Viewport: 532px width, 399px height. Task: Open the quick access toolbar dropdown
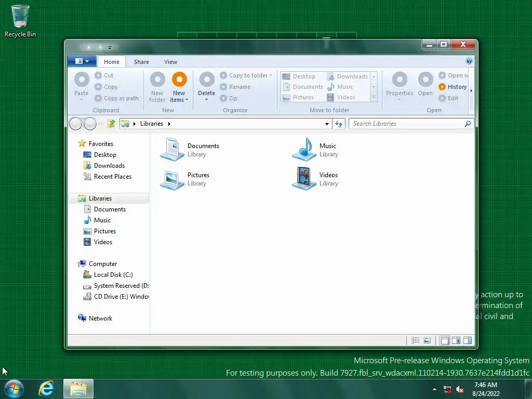pos(110,47)
